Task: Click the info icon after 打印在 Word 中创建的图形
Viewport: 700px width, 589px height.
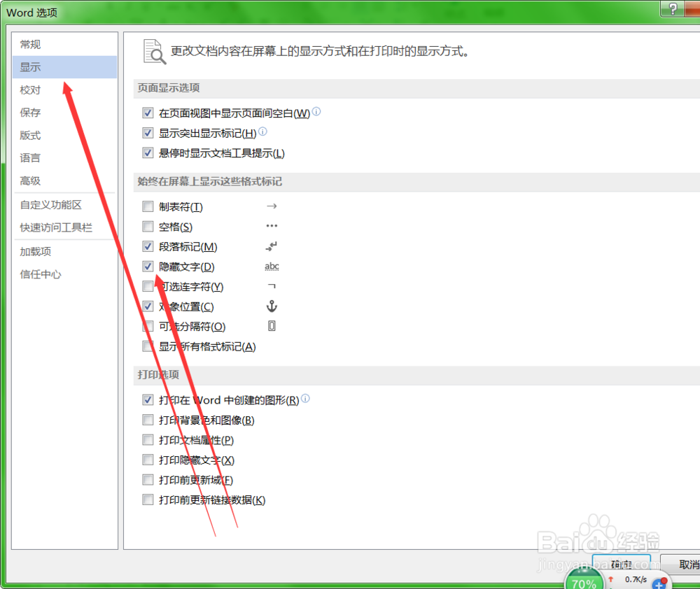Action: [305, 397]
